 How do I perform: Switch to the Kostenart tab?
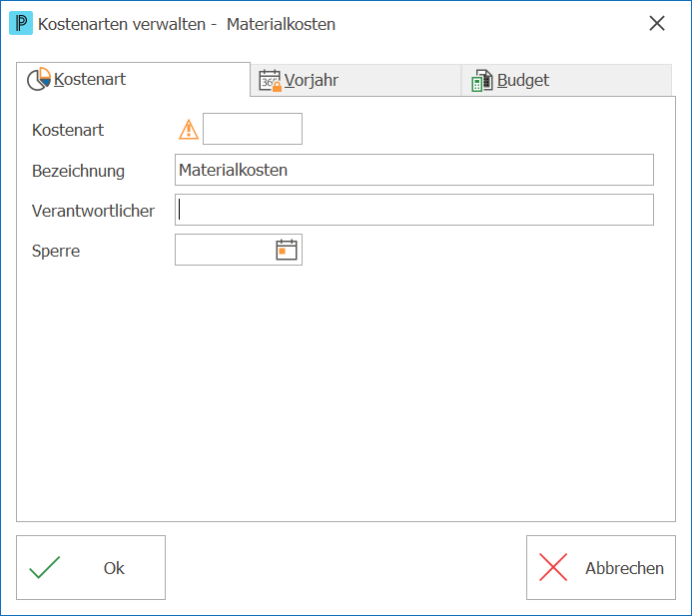coord(133,80)
